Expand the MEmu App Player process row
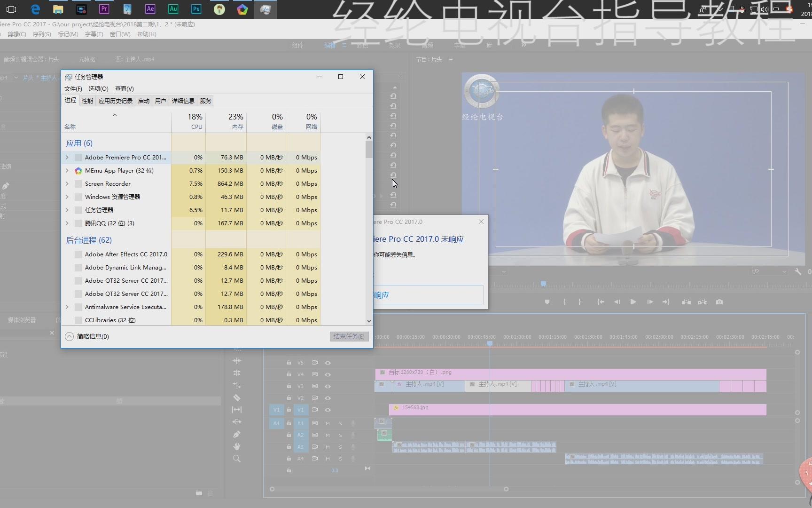This screenshot has width=812, height=508. 67,170
